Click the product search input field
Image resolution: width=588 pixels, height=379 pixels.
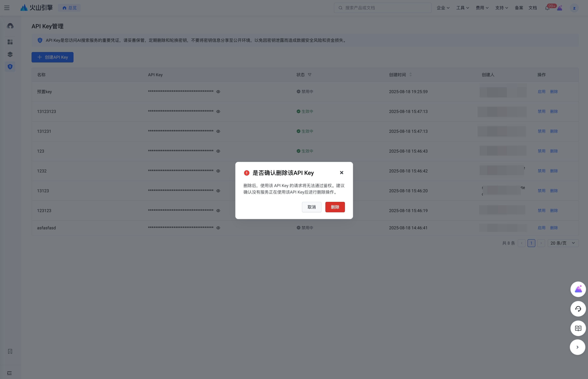click(x=382, y=8)
